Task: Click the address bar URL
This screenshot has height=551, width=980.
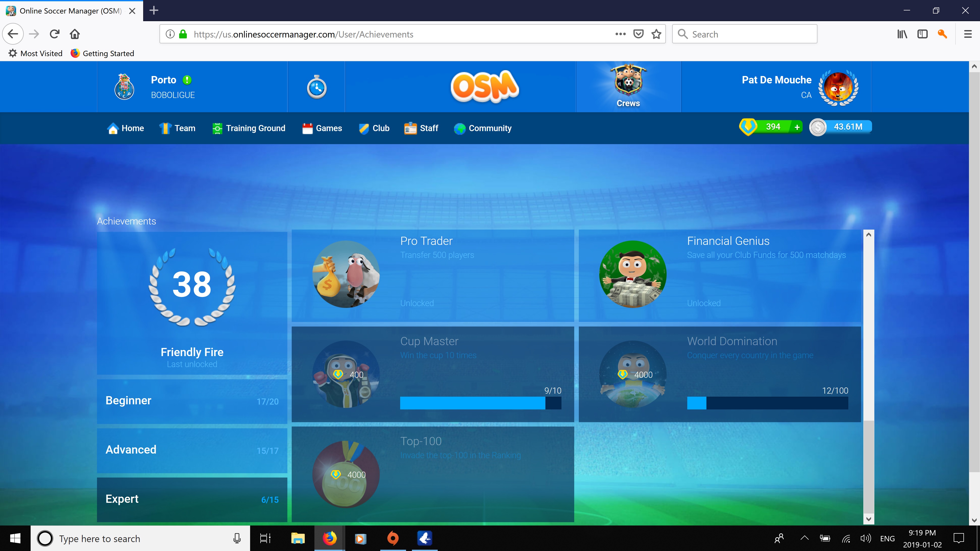Action: (x=303, y=34)
